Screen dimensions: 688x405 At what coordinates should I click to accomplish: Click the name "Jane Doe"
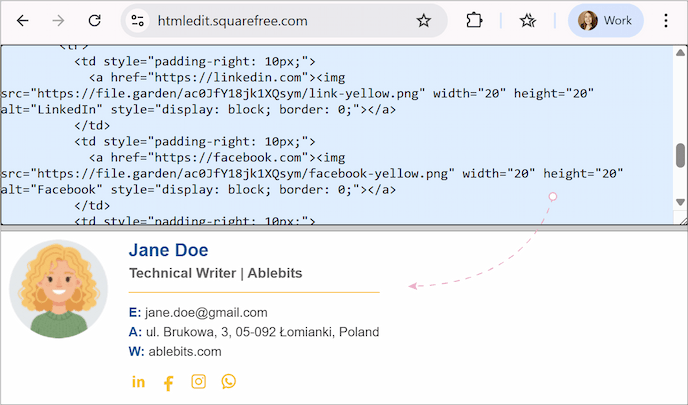click(x=168, y=250)
